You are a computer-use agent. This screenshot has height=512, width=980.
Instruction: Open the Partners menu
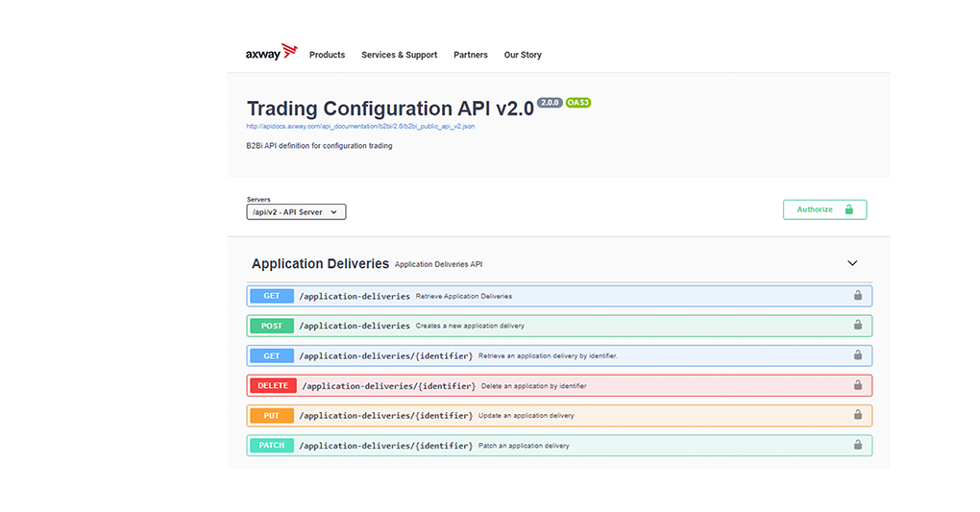[471, 55]
